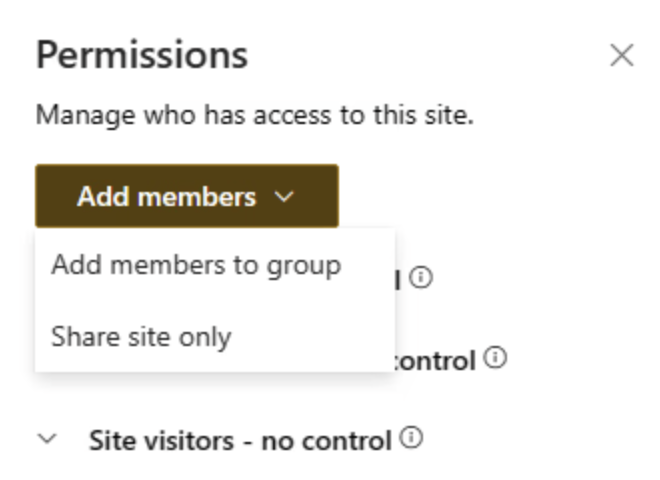Screen dimensions: 660x480
Task: Select Site visitors - no control label
Action: coord(240,440)
